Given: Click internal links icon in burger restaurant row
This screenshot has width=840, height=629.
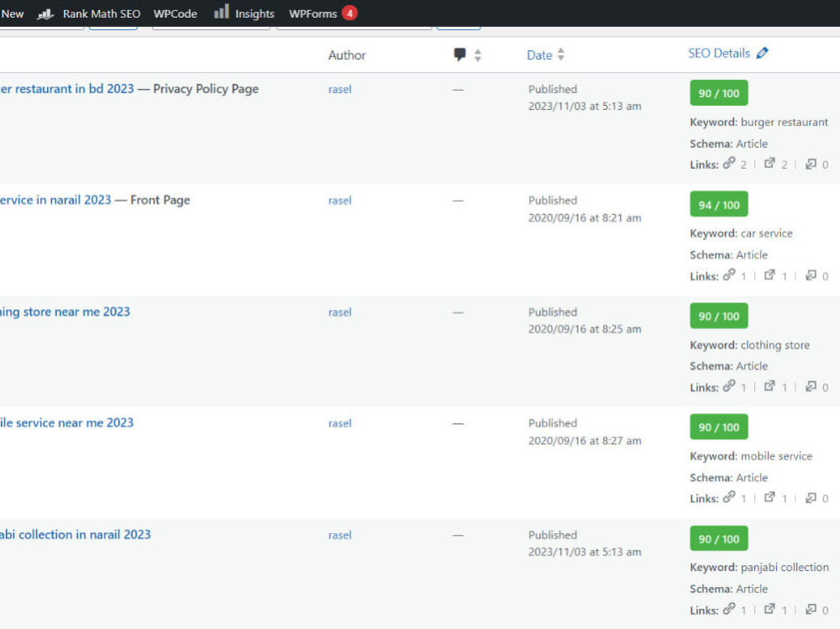Looking at the screenshot, I should pyautogui.click(x=728, y=164).
